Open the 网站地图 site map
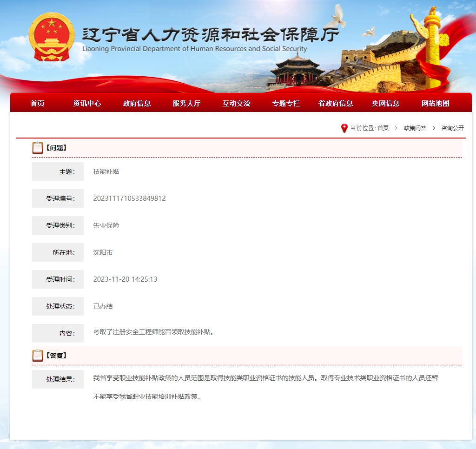Viewport: 476px width, 449px height. tap(435, 103)
